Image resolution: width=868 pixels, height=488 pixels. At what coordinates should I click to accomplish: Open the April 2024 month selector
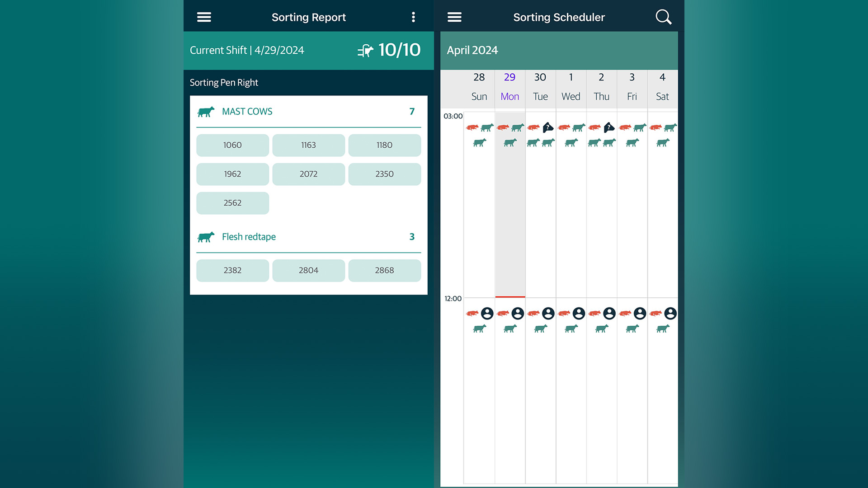472,50
